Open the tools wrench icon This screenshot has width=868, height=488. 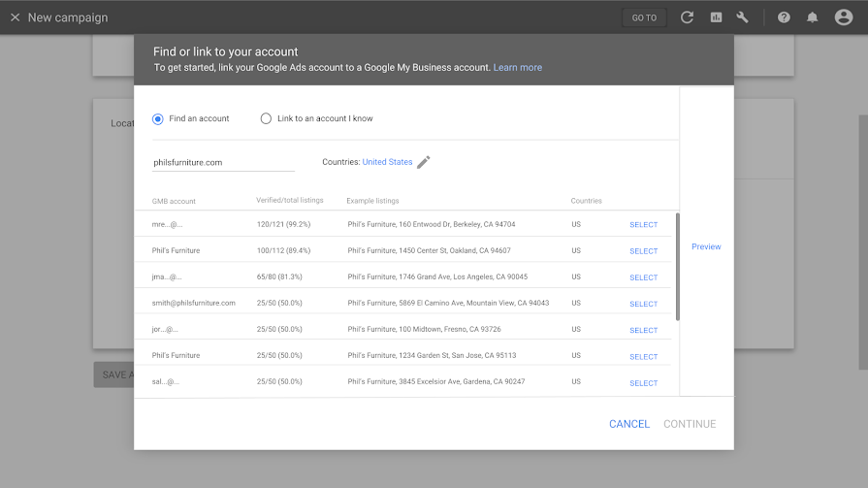click(743, 17)
